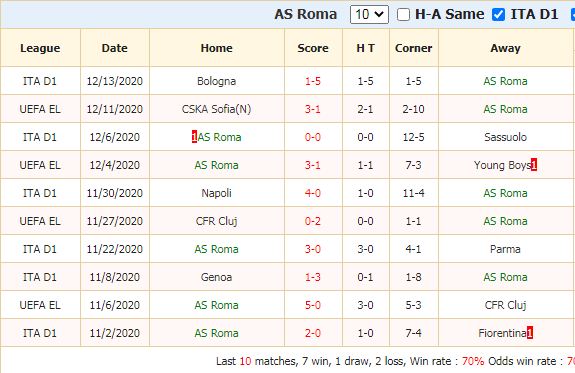The image size is (575, 373).
Task: Open Genoa team link
Action: tap(216, 277)
